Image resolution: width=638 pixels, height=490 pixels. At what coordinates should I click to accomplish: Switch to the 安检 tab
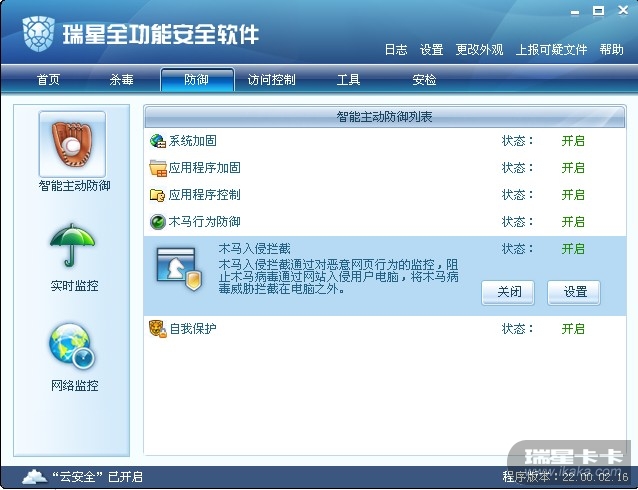click(424, 79)
